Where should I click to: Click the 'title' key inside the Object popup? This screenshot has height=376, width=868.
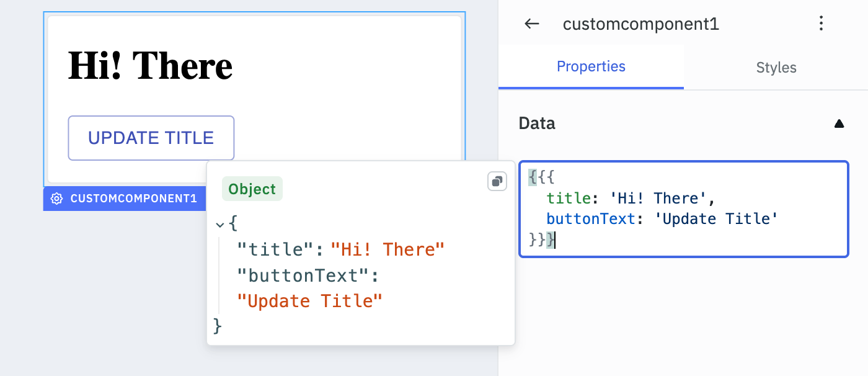274,249
